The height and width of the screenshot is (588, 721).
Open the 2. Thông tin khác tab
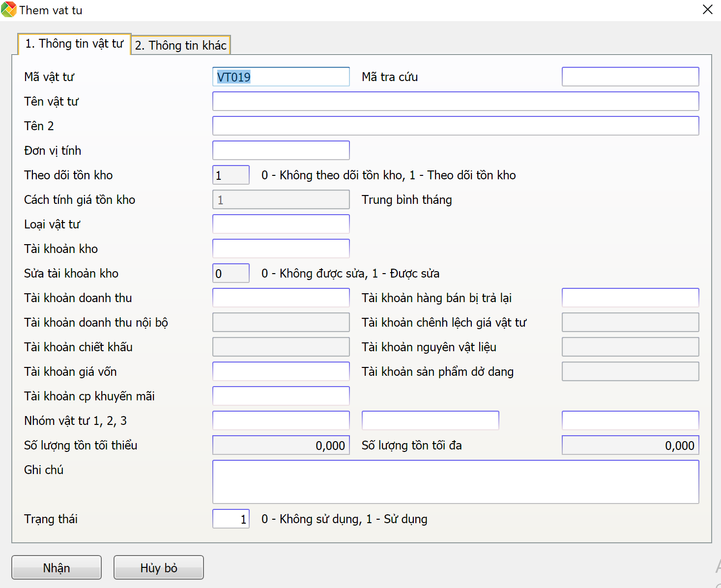[181, 45]
